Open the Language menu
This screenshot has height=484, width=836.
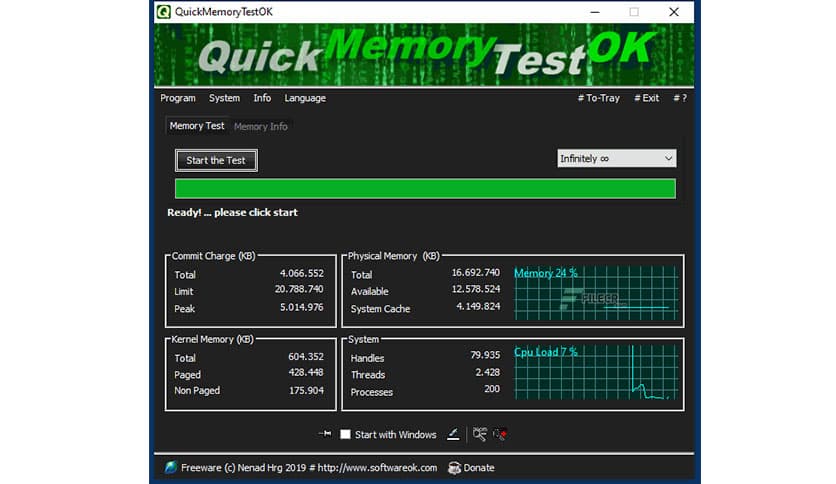point(305,98)
